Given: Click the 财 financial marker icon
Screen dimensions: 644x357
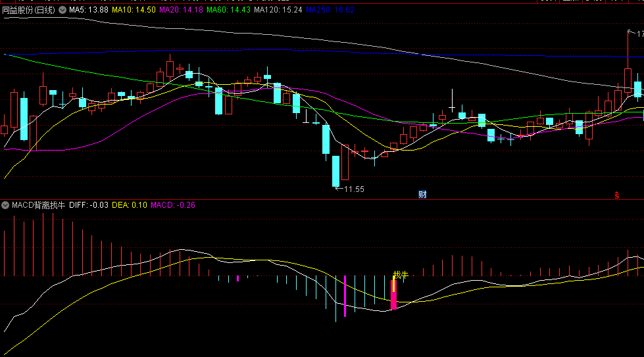Looking at the screenshot, I should click(422, 195).
